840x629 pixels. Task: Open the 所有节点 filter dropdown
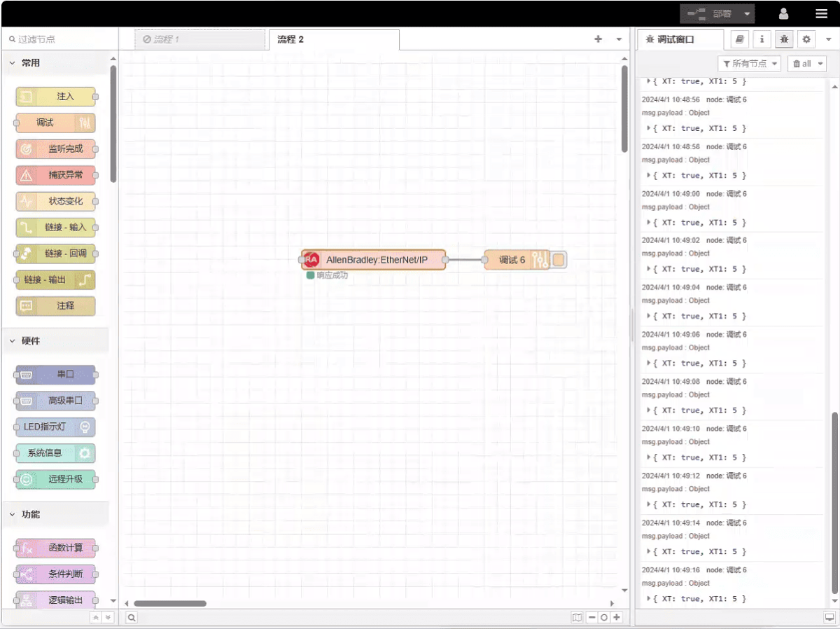click(x=749, y=64)
